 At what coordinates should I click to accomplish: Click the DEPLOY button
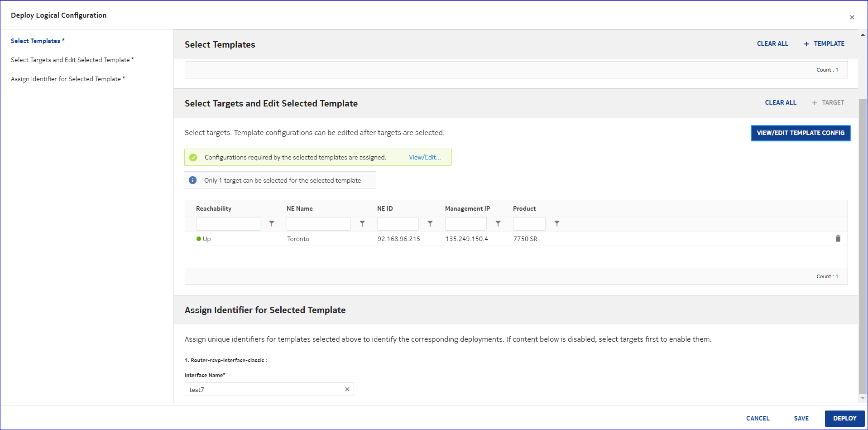click(x=844, y=418)
